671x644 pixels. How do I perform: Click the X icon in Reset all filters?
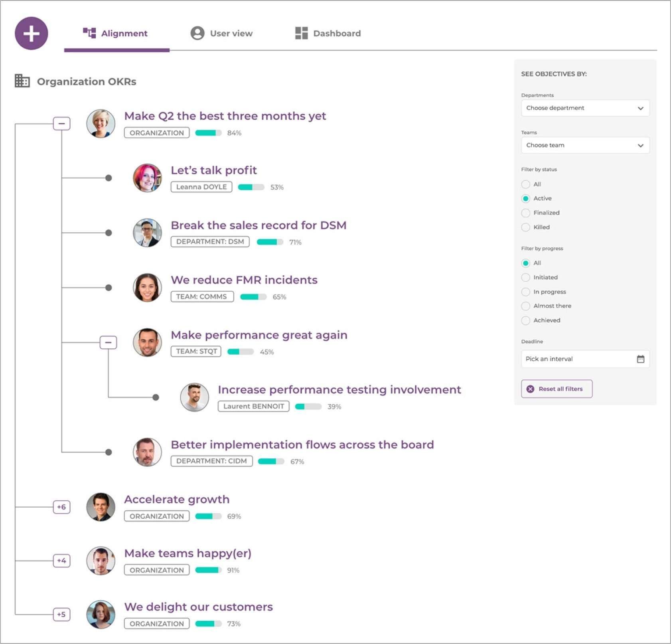click(530, 389)
